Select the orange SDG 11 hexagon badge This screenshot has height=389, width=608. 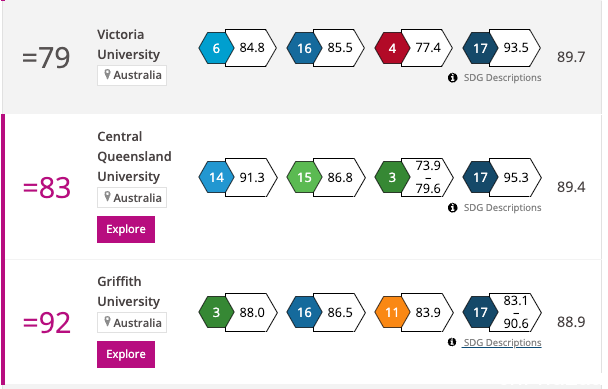[x=392, y=312]
